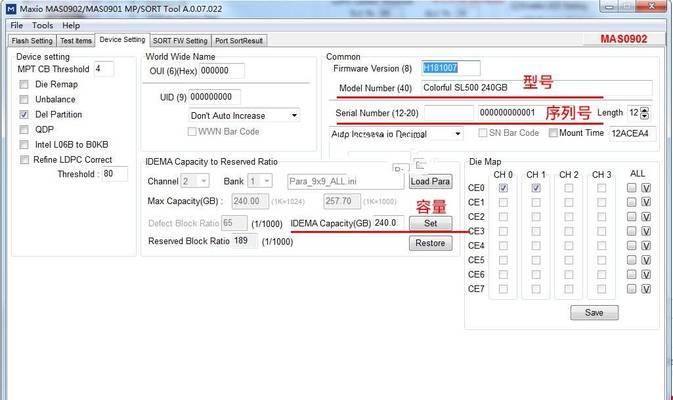Check CE2 on CH 1 in Die Map
673x400 pixels.
point(536,217)
